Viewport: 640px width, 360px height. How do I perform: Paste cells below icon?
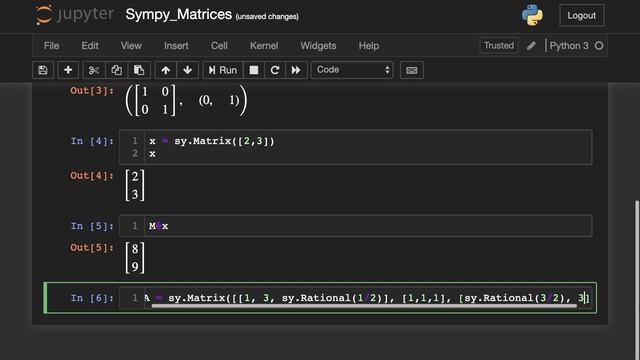(139, 70)
